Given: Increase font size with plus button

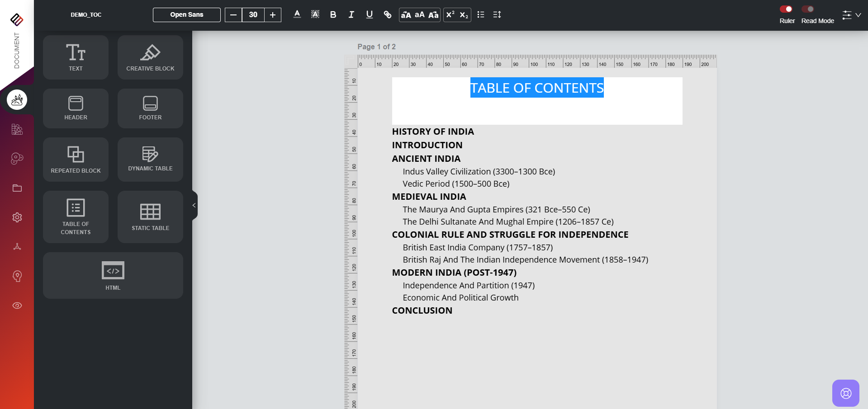Looking at the screenshot, I should [x=273, y=14].
